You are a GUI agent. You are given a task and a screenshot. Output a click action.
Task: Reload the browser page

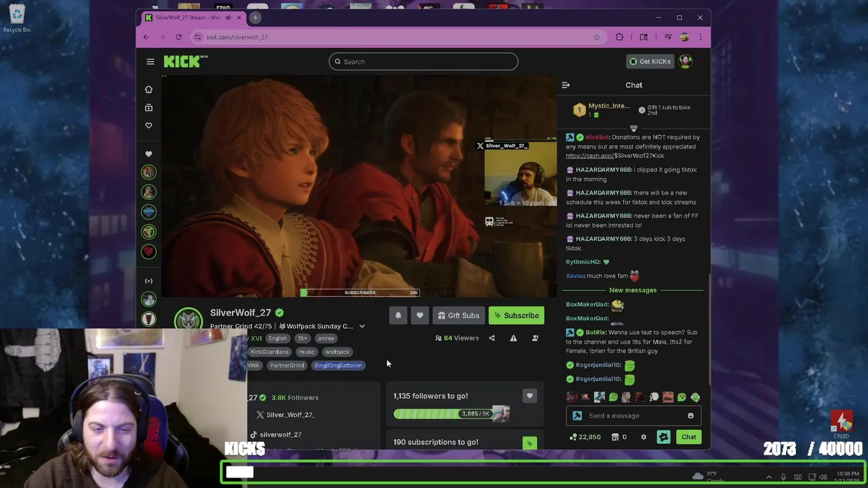(178, 37)
